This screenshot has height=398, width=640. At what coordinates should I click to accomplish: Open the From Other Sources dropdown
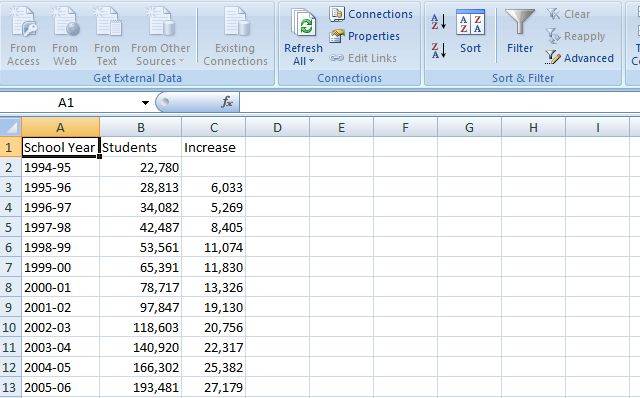160,37
